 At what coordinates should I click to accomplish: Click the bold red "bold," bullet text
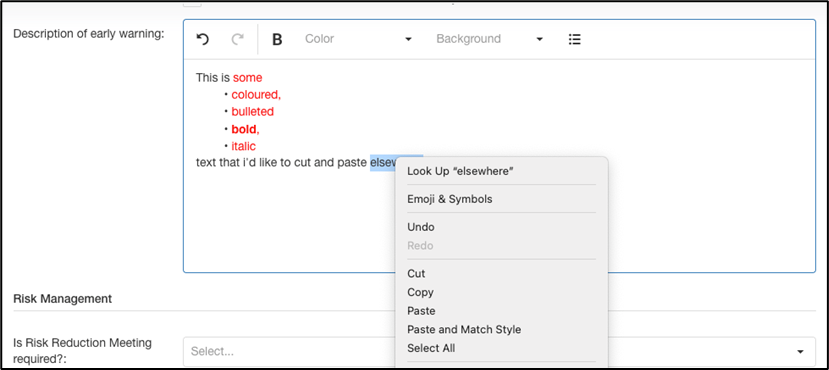pos(245,129)
